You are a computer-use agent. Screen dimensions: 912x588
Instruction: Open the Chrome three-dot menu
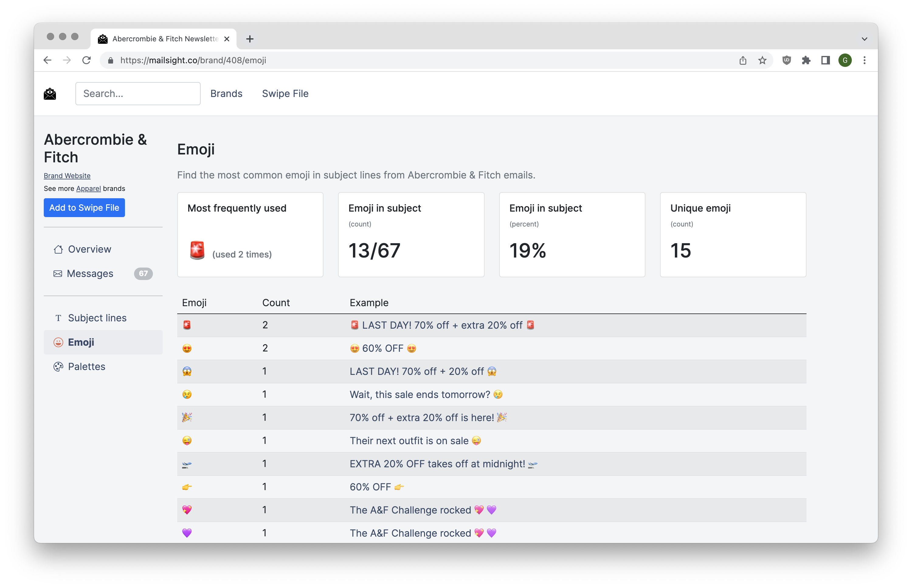[864, 60]
